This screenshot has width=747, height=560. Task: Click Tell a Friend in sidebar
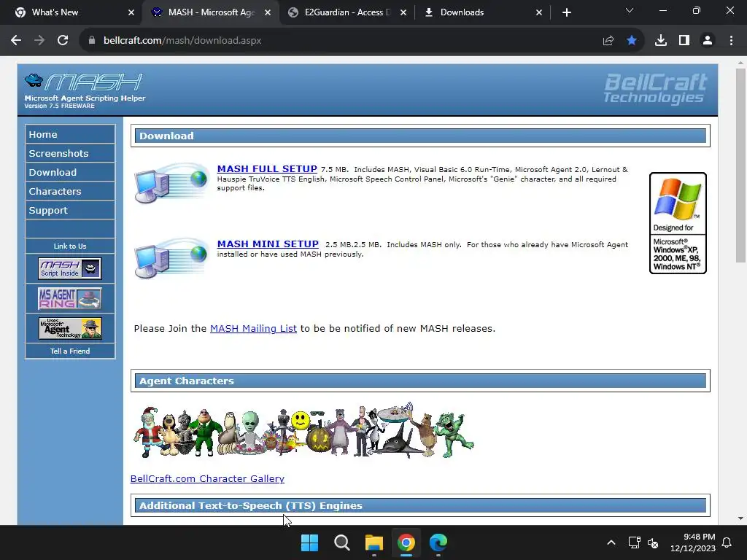coord(70,351)
